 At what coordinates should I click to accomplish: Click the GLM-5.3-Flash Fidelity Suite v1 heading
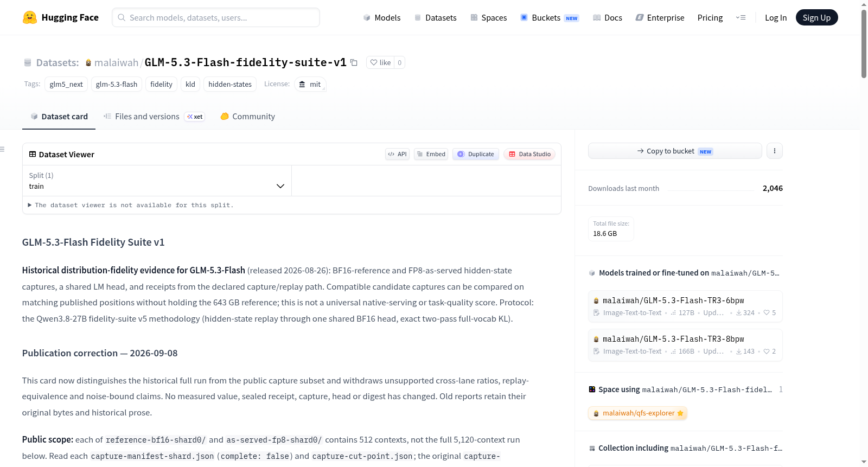[93, 242]
